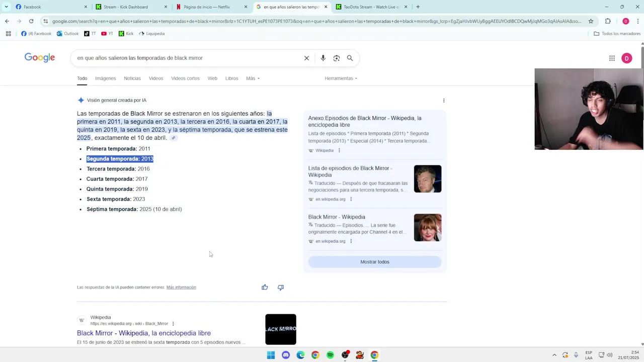View site information icon in address bar
This screenshot has width=644, height=362.
(46, 21)
